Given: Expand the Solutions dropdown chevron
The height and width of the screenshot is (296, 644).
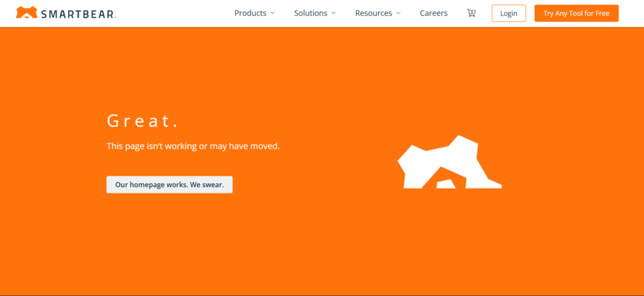Looking at the screenshot, I should (x=334, y=13).
